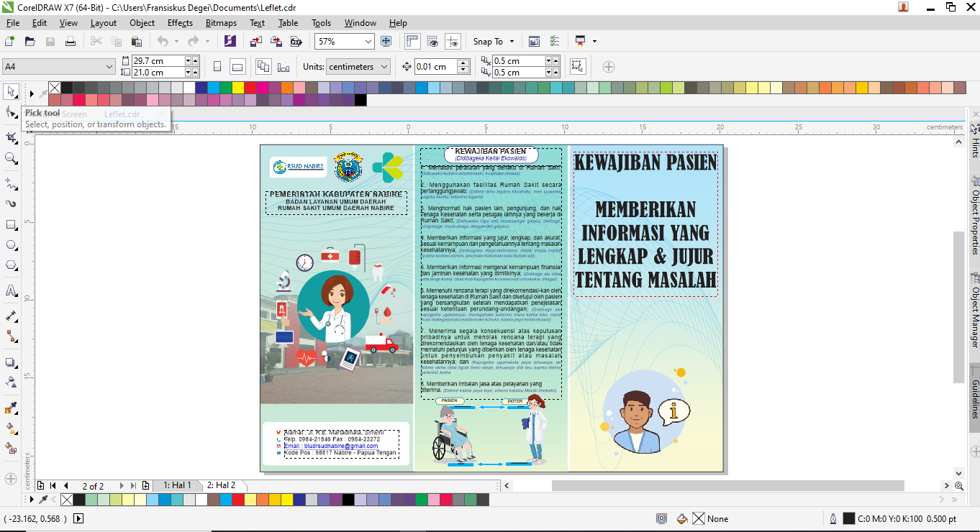Viewport: 980px width, 532px height.
Task: Expand the Snap To dropdown
Action: 512,42
